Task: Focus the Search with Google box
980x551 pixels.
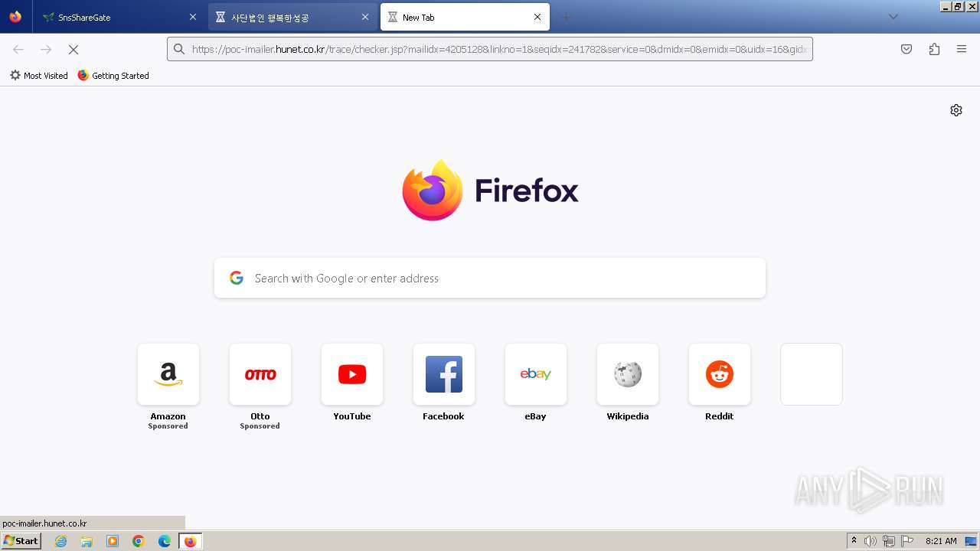Action: (x=490, y=278)
